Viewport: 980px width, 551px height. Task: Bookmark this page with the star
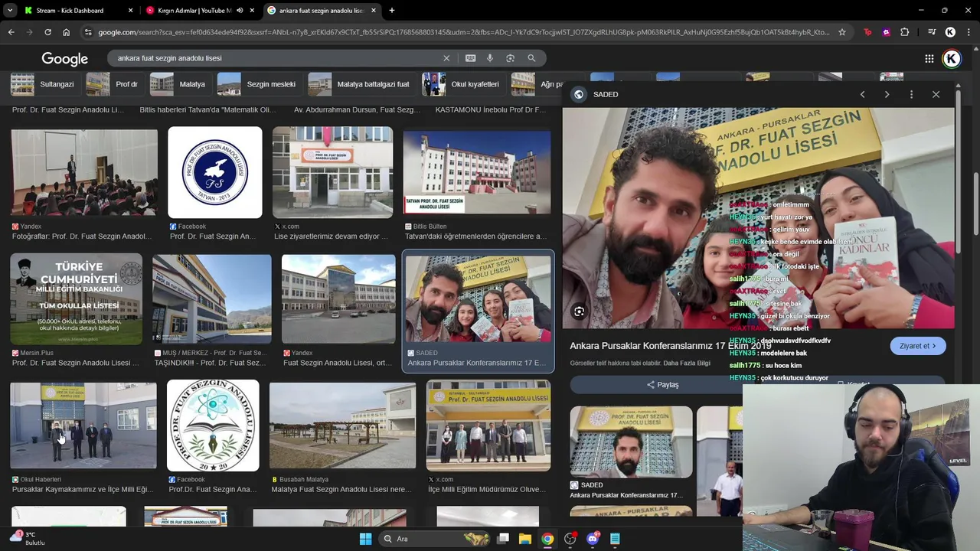pyautogui.click(x=842, y=32)
